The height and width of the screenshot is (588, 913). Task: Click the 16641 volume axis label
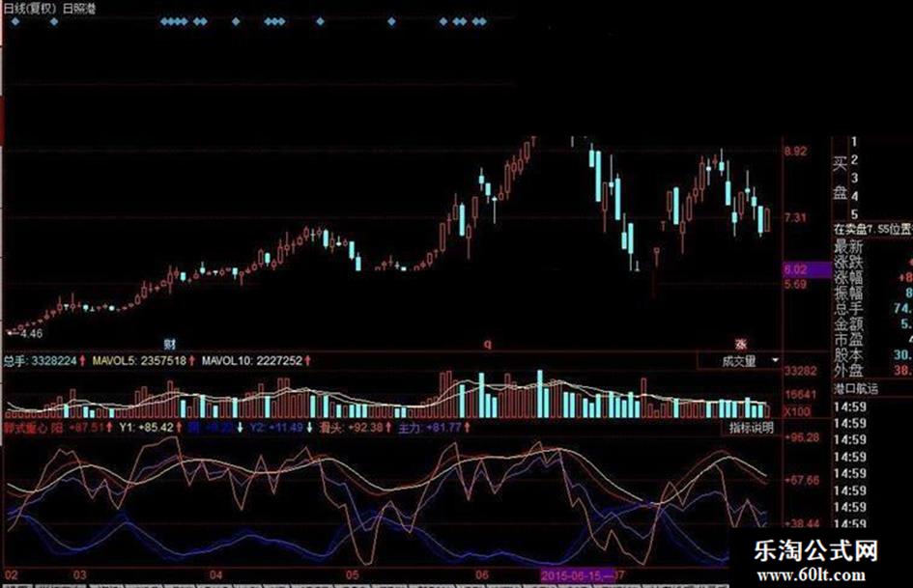click(800, 395)
